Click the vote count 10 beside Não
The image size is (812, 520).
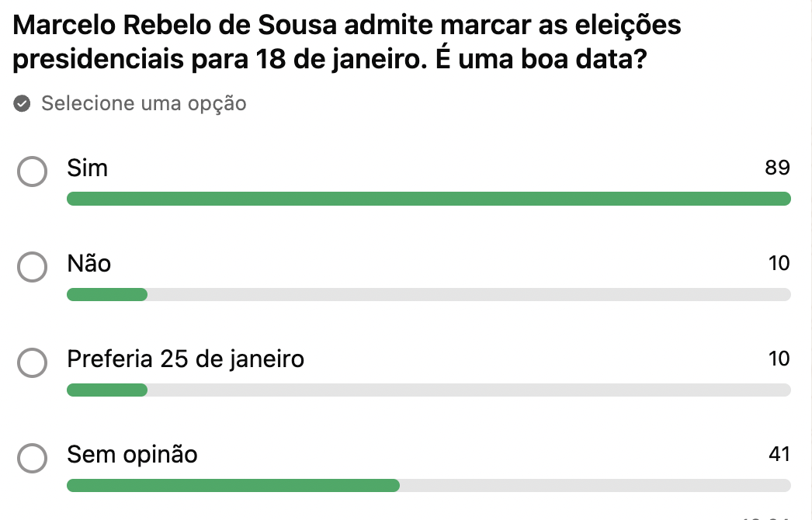[x=779, y=264]
